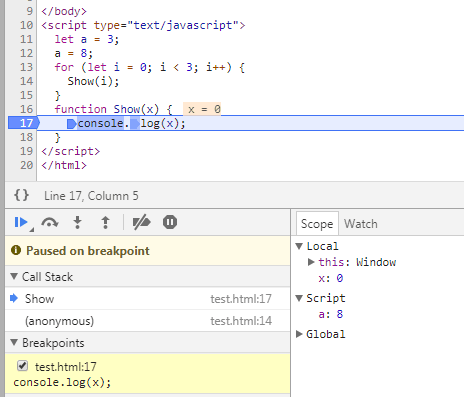The image size is (464, 397).
Task: Click the Show(i); code line
Action: tap(93, 81)
